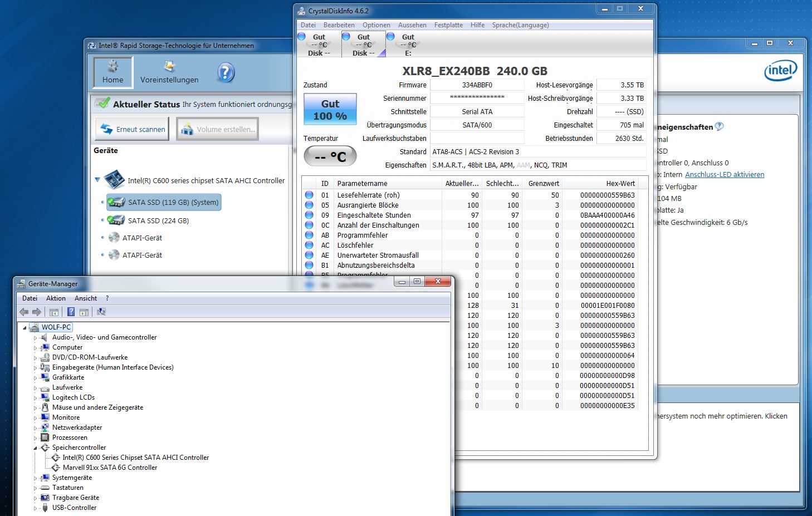Open Voreinstellungen in Intel Rapid Storage
This screenshot has width=812, height=516.
169,72
